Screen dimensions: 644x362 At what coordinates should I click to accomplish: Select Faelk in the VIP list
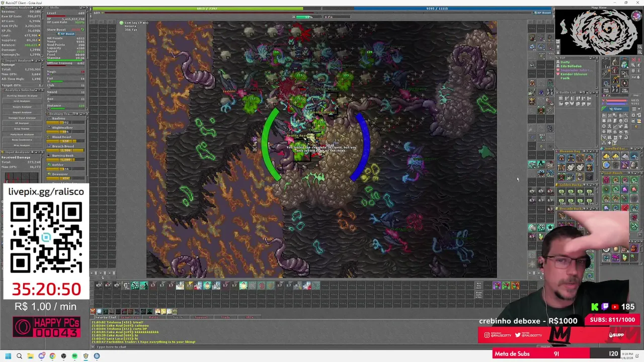[x=565, y=78]
